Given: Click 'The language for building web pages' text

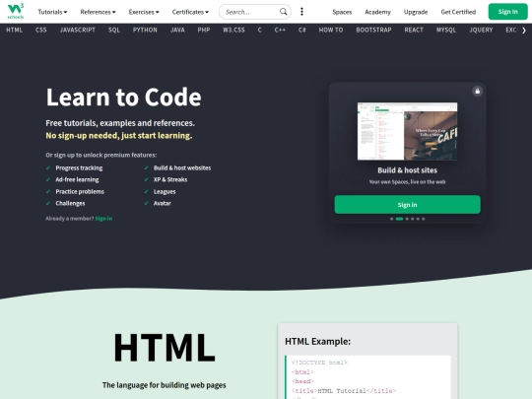Looking at the screenshot, I should pos(165,385).
